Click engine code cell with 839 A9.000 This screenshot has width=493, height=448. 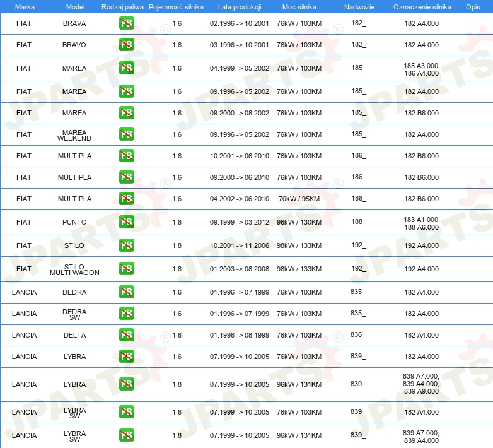click(x=420, y=384)
